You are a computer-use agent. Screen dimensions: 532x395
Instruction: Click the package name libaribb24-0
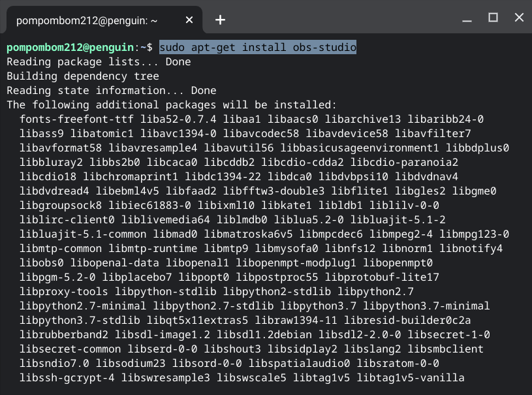pos(445,119)
